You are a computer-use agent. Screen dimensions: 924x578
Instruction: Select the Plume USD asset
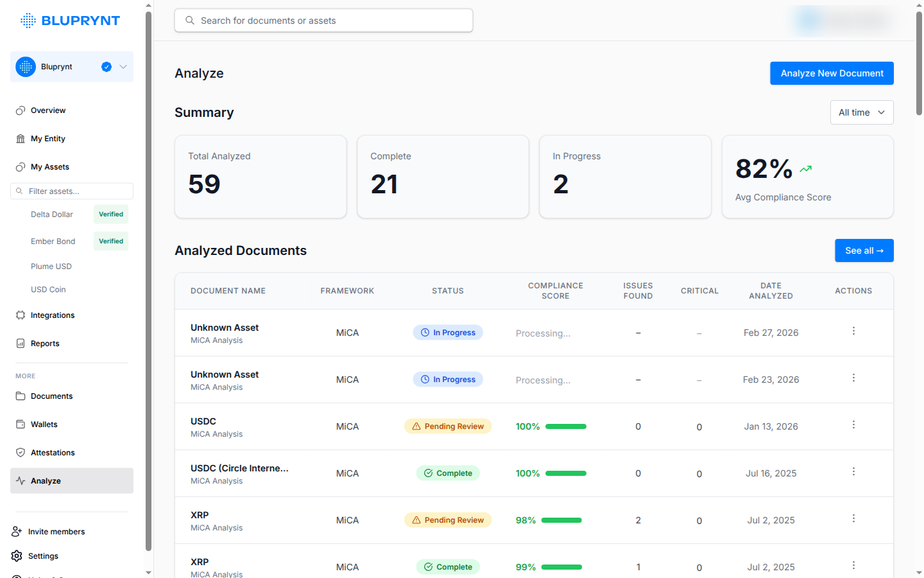(x=51, y=267)
